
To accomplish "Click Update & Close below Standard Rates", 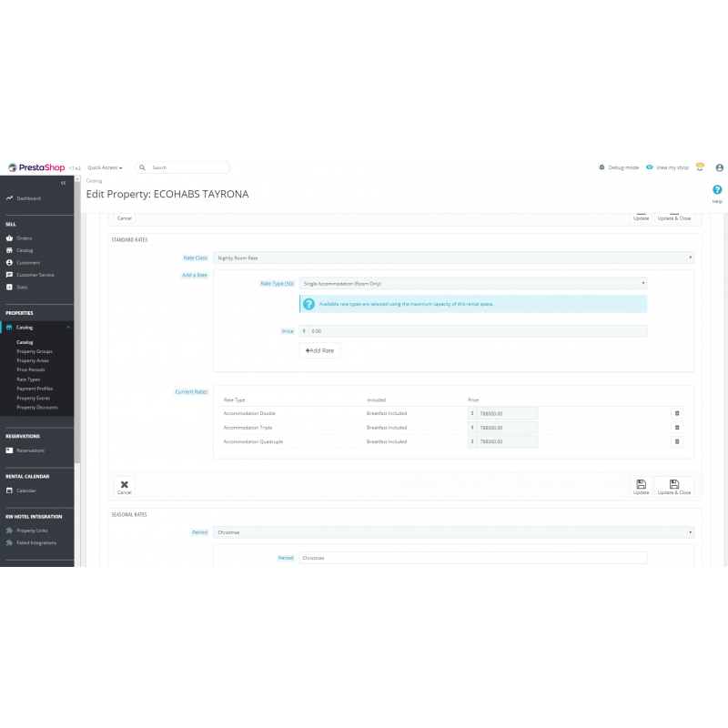I will point(674,487).
